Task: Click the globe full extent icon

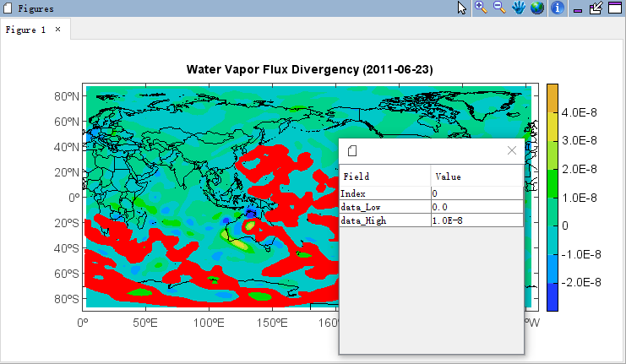Action: pyautogui.click(x=537, y=8)
